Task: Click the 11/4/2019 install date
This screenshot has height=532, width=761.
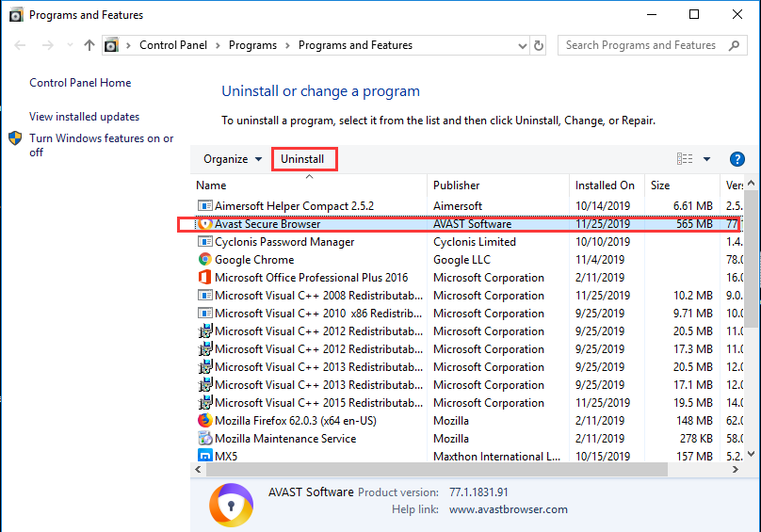Action: 600,260
